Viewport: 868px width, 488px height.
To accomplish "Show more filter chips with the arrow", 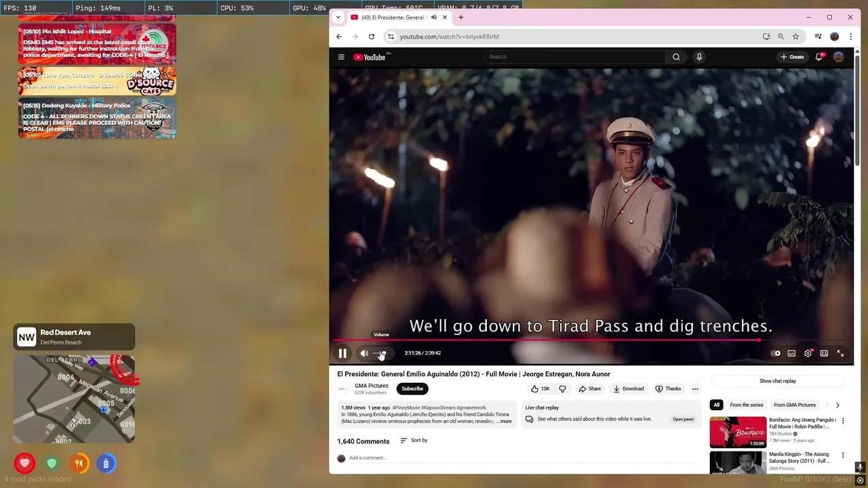I will pos(837,405).
